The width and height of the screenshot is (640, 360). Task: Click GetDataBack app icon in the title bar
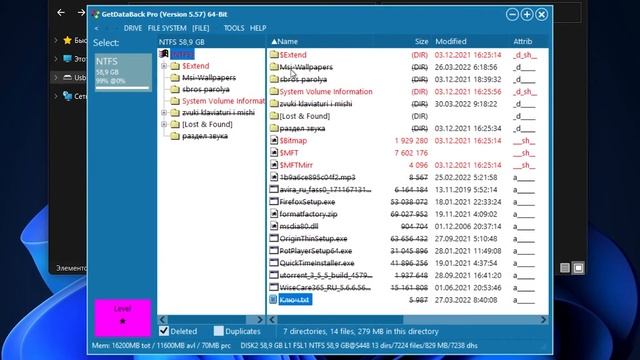[x=96, y=14]
